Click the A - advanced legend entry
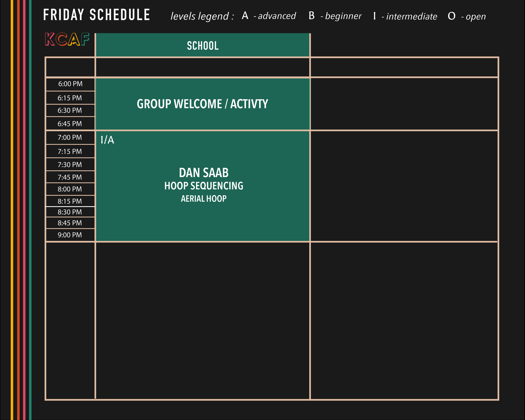The width and height of the screenshot is (525, 420). (x=269, y=16)
